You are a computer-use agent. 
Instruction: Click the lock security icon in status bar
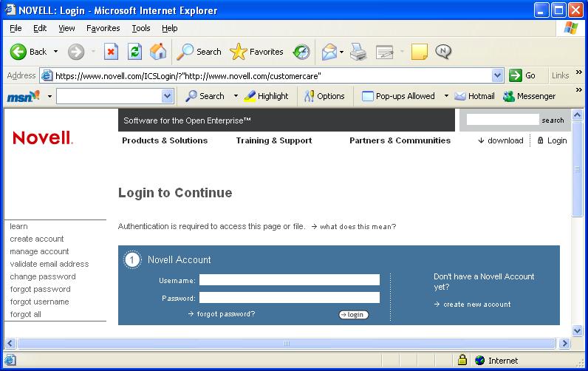pos(462,360)
